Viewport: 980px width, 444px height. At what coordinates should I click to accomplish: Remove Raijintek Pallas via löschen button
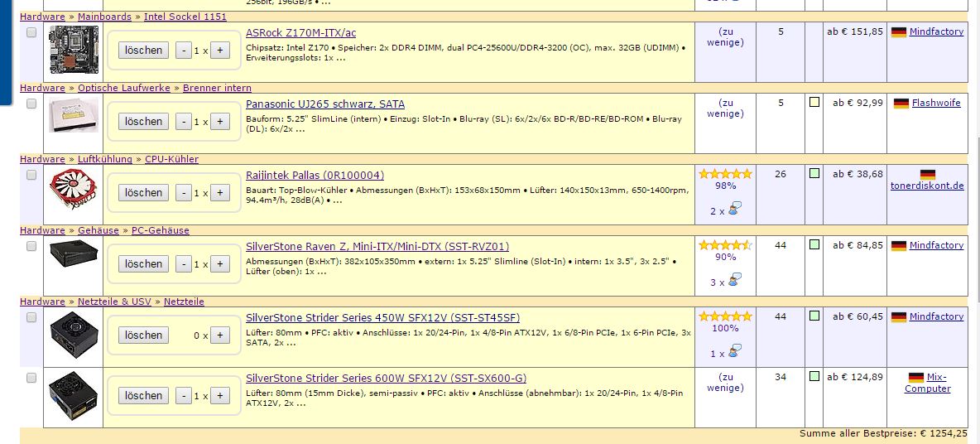tap(144, 193)
